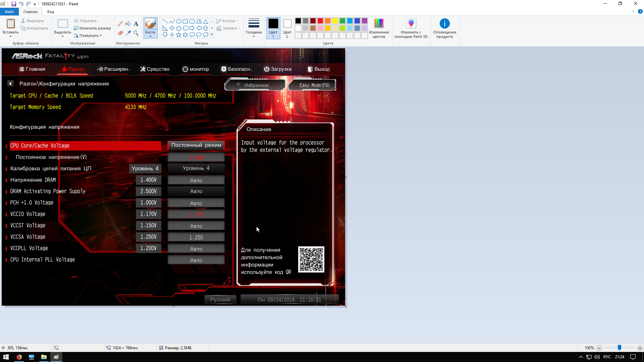
Task: Choose the five-point star shape
Action: [x=178, y=35]
